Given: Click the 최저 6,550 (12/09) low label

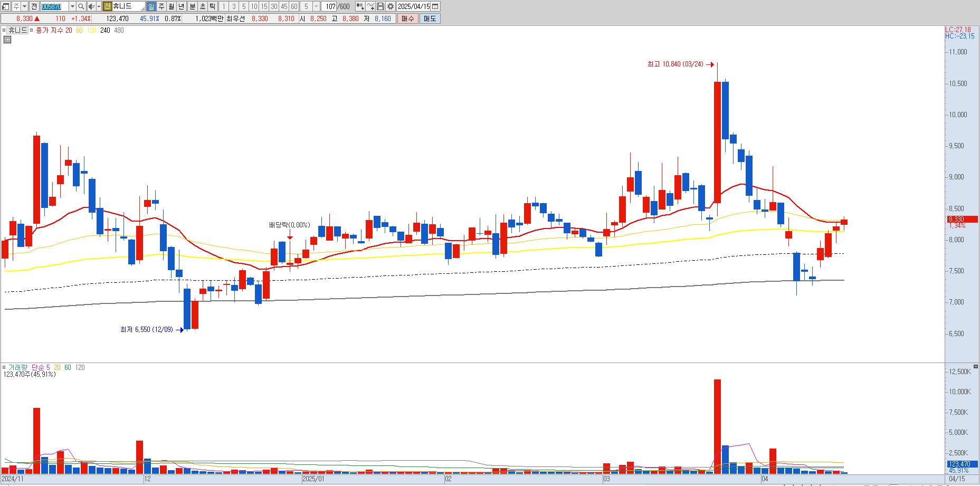Looking at the screenshot, I should click(146, 330).
